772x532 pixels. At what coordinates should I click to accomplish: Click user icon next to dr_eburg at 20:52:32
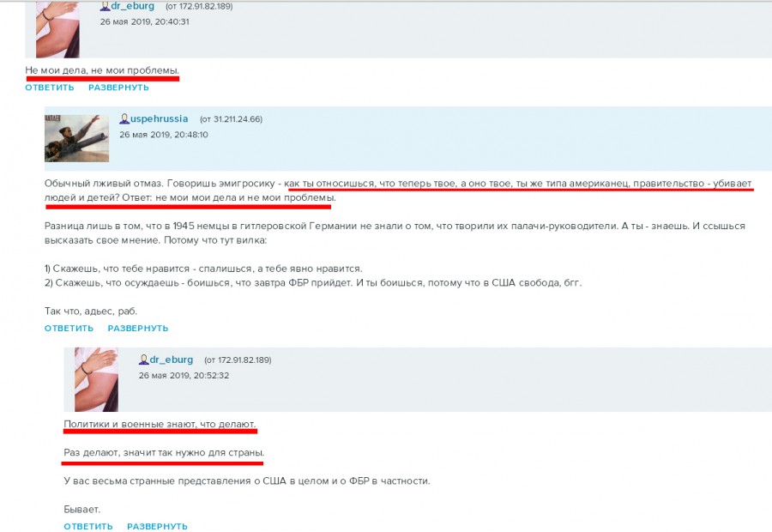click(143, 360)
